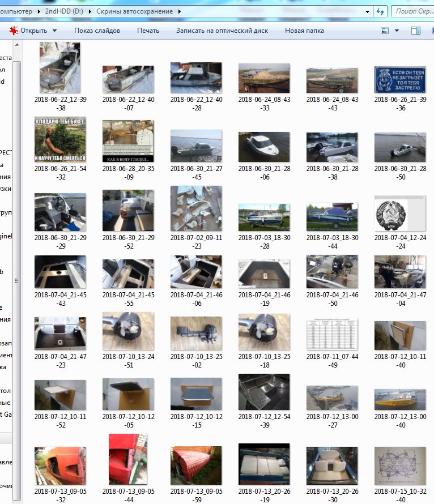Click the refresh button beside address bar

point(380,11)
